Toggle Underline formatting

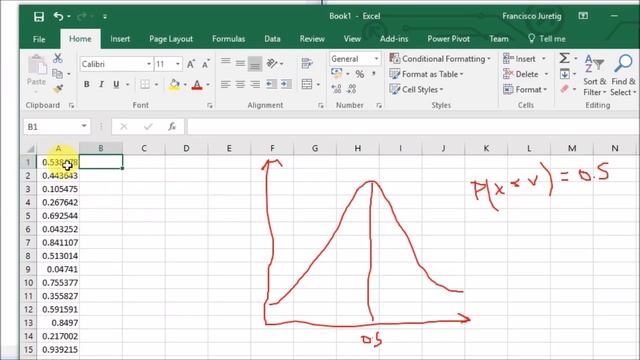(116, 84)
